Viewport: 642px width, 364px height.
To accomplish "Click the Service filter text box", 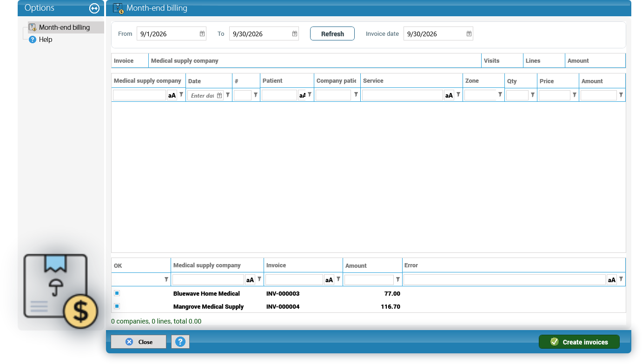I will point(403,95).
